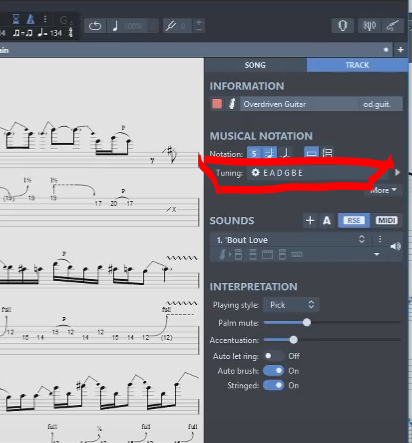Select the slash notation icon
The width and height of the screenshot is (412, 443).
pos(285,153)
